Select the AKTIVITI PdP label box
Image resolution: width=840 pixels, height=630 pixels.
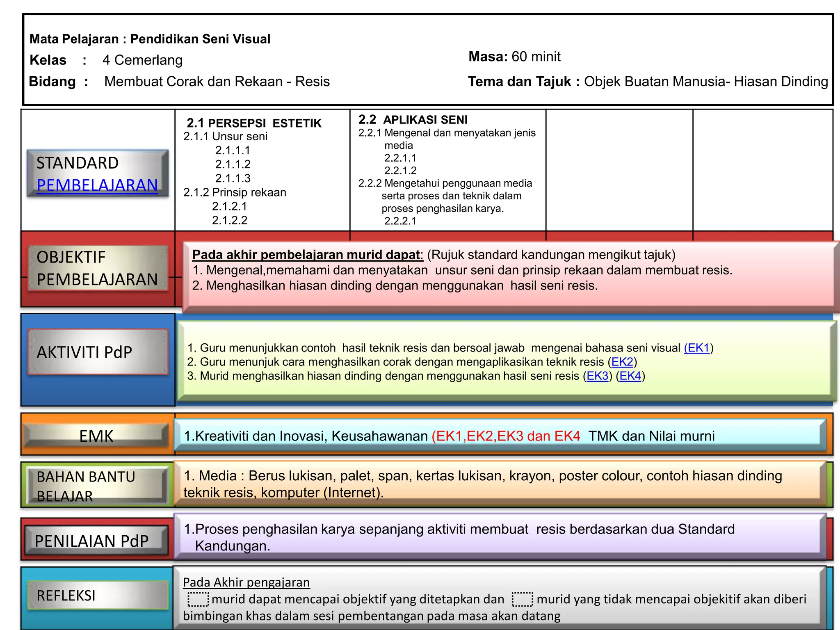click(98, 352)
